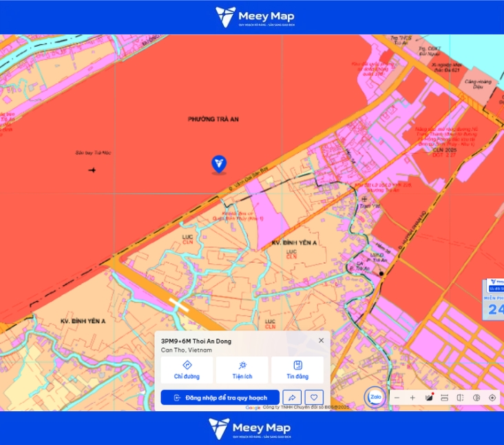This screenshot has height=445, width=504.
Task: Open Tiện ích utilities
Action: click(x=242, y=370)
